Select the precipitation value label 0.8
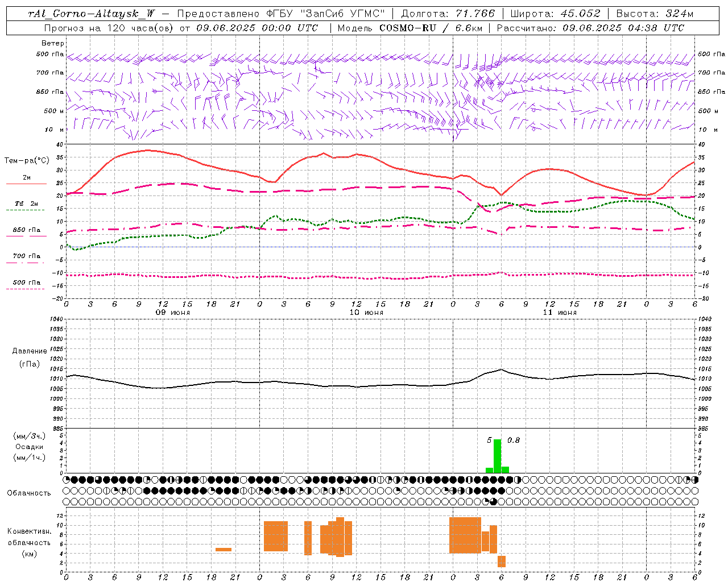The height and width of the screenshot is (582, 728). (x=514, y=440)
